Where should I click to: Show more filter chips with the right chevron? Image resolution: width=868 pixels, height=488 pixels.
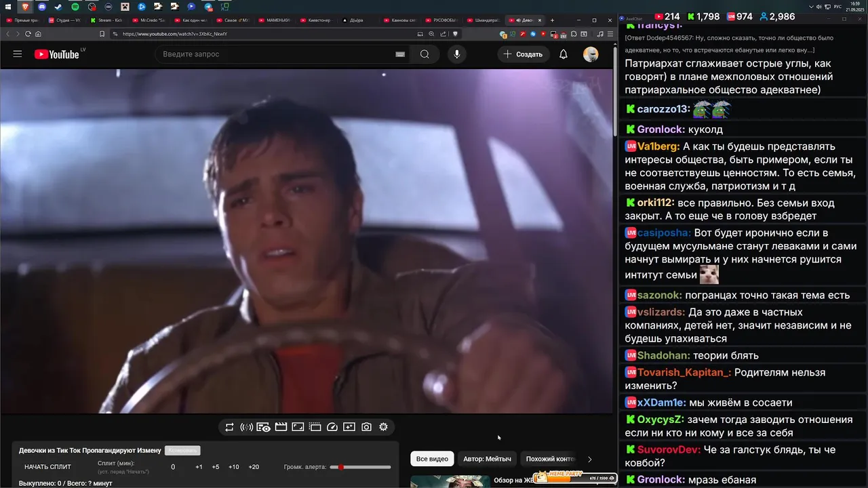(589, 459)
